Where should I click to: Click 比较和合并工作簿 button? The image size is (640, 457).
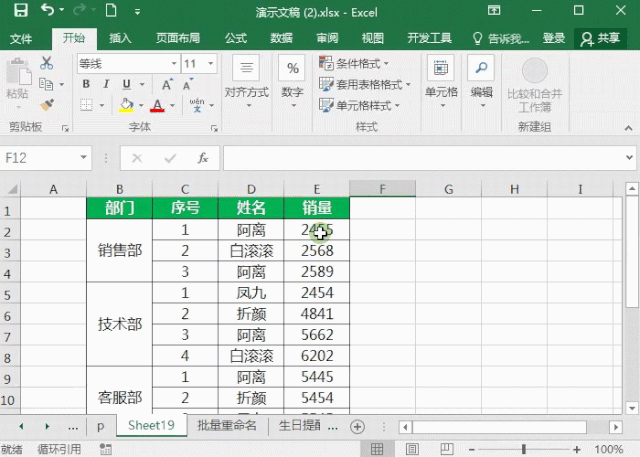(x=535, y=86)
